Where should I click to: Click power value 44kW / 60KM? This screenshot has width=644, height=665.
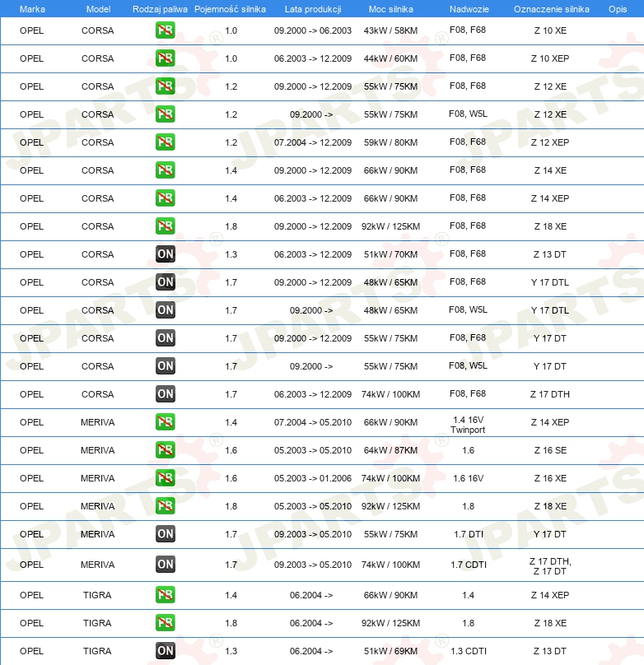pos(390,58)
